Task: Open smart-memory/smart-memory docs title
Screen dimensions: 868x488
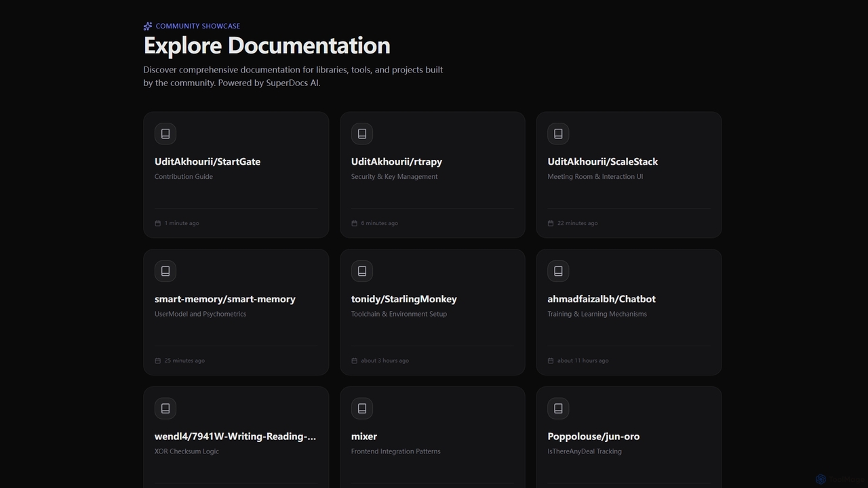Action: [x=225, y=299]
